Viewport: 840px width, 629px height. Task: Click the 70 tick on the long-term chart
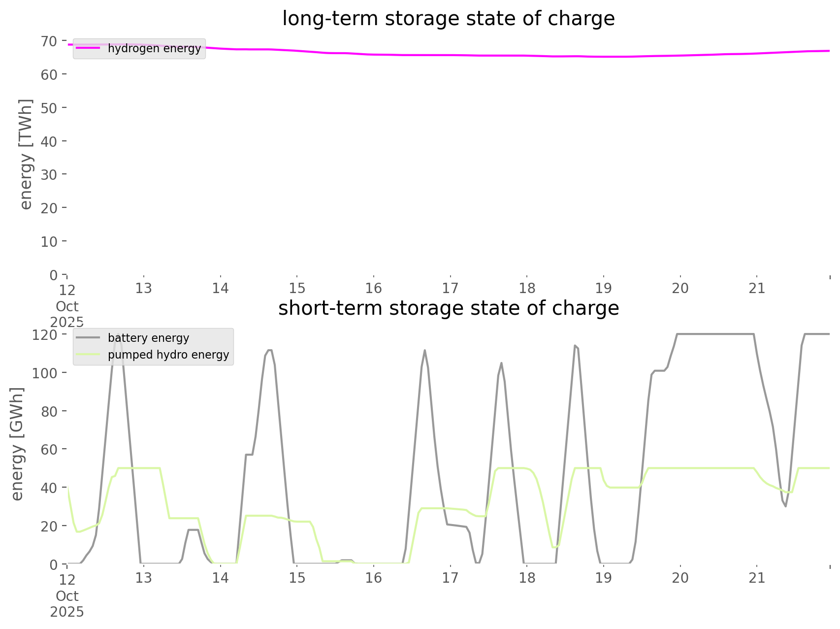click(x=49, y=41)
